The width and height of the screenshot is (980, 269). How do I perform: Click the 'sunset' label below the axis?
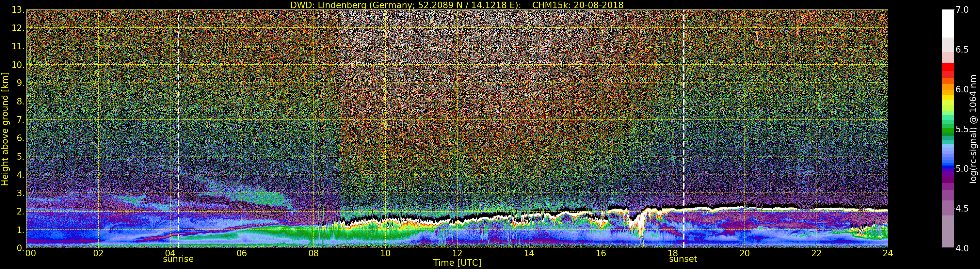[683, 259]
